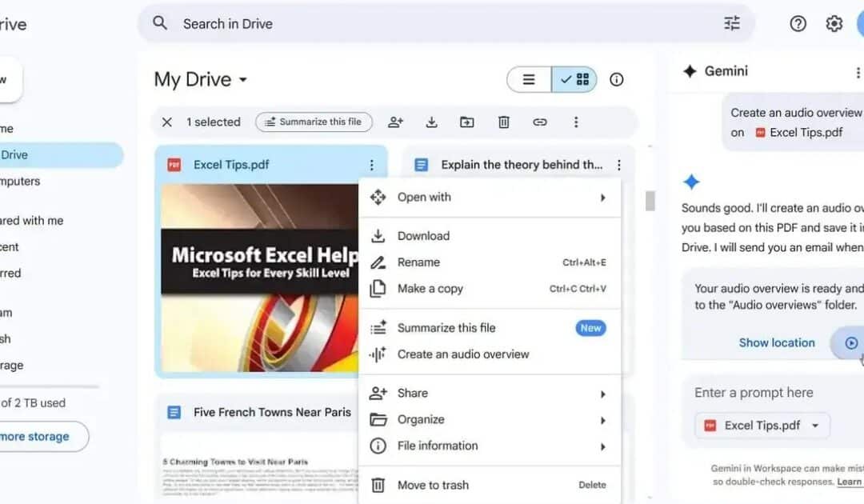
Task: Open the My Drive dropdown arrow
Action: pyautogui.click(x=243, y=80)
